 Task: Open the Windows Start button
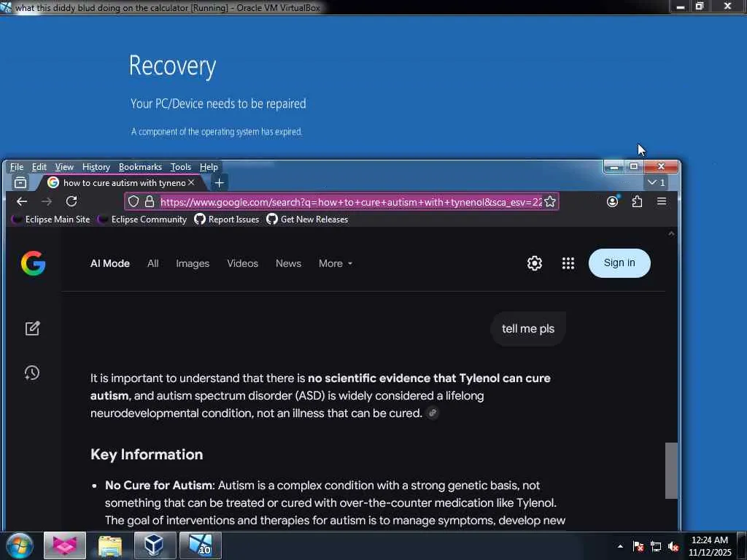19,545
